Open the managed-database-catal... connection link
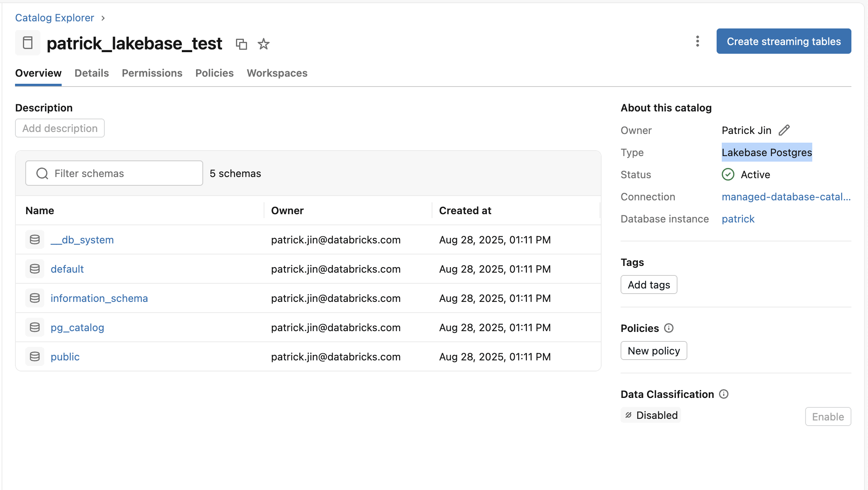Viewport: 868px width, 490px height. click(x=786, y=196)
